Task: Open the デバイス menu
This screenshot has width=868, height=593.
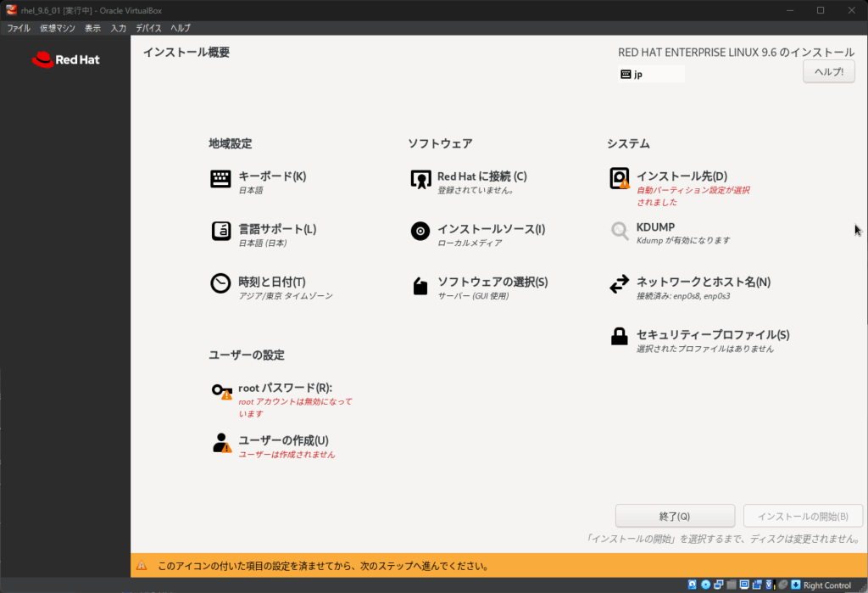Action: (x=148, y=28)
